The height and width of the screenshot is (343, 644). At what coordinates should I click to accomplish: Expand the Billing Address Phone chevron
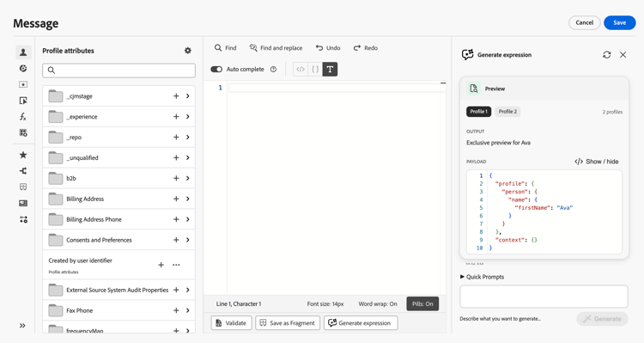188,219
